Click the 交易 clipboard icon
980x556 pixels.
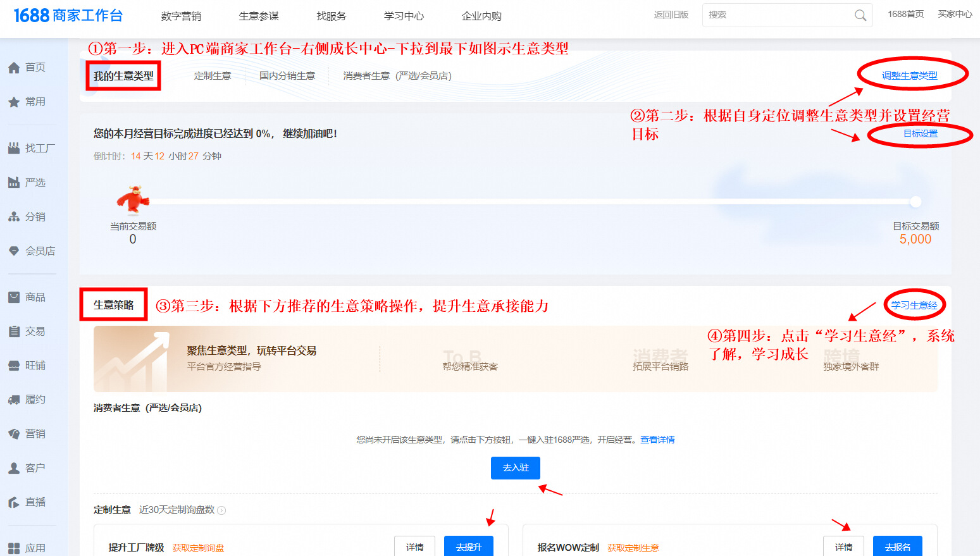[x=14, y=331]
